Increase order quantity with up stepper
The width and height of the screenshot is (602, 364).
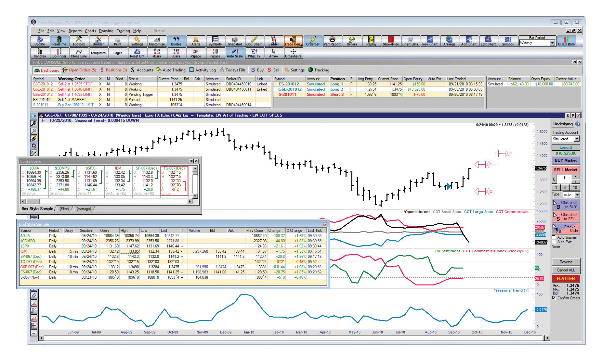pyautogui.click(x=575, y=177)
